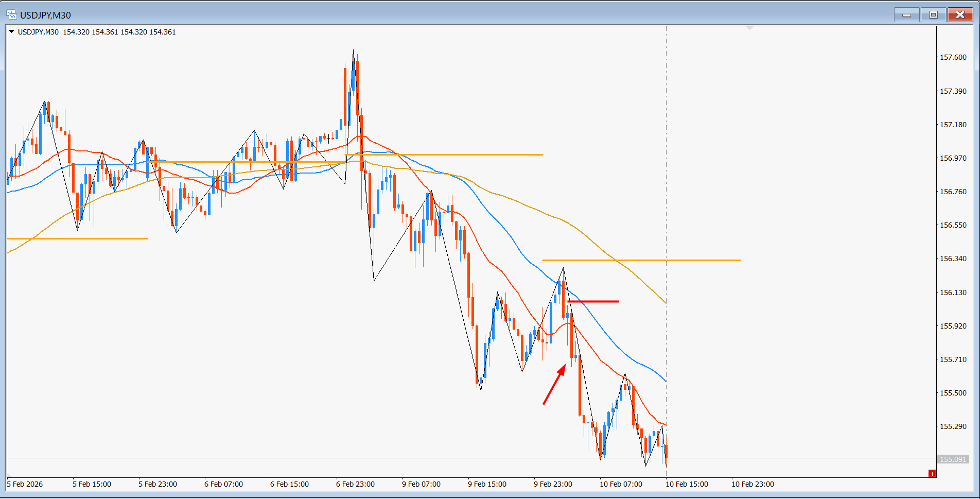Click the 6 Feb 23:00 time label
Screen dimensions: 980x499
pyautogui.click(x=355, y=484)
